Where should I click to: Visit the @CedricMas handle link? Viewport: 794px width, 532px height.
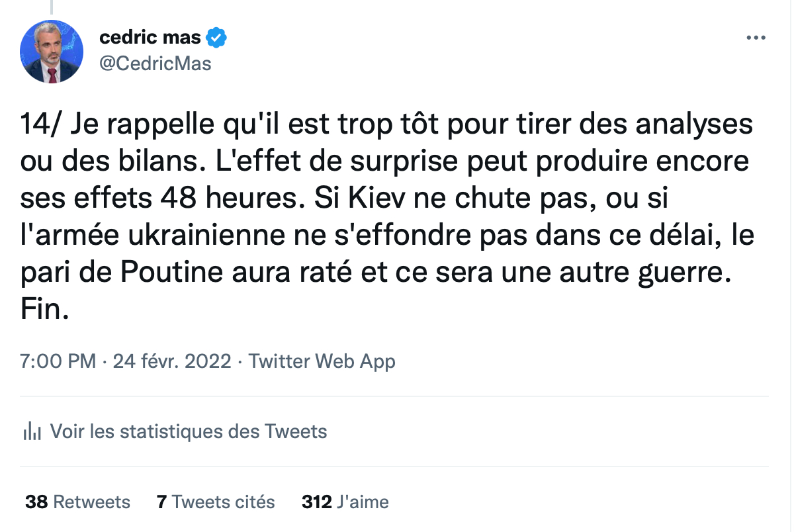click(x=155, y=64)
